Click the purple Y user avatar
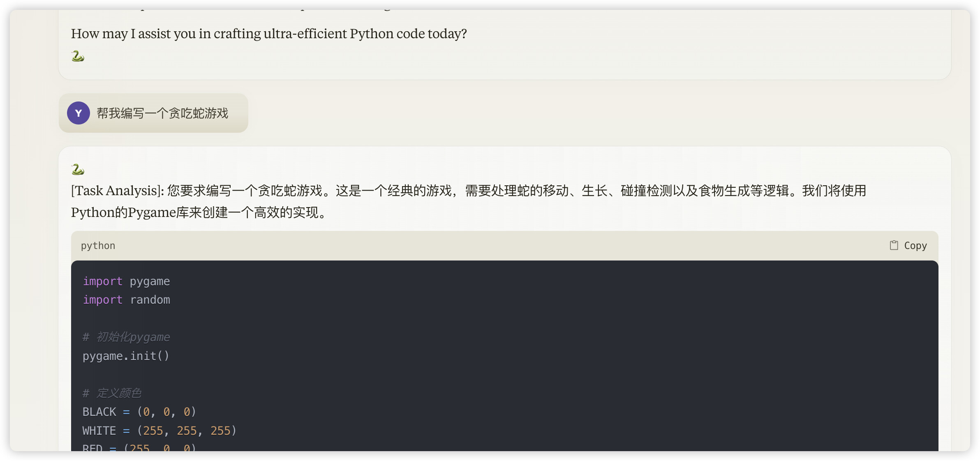The width and height of the screenshot is (980, 461). click(x=79, y=113)
